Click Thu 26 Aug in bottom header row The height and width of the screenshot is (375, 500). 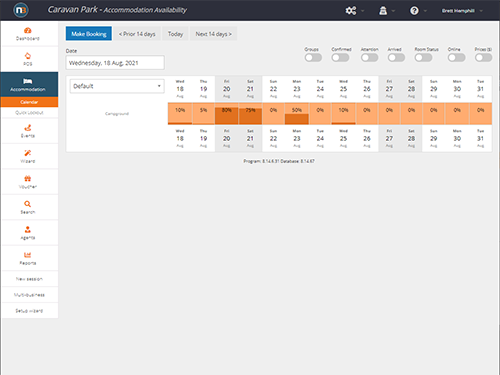pos(367,138)
